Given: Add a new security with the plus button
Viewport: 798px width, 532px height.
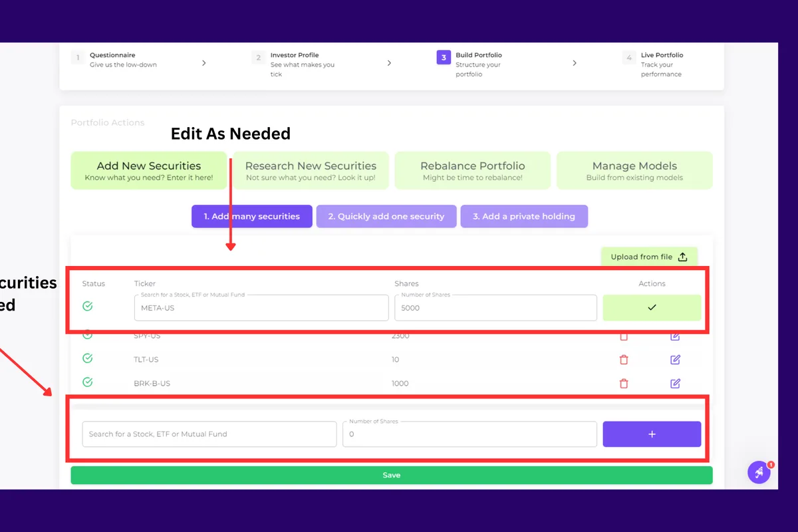Looking at the screenshot, I should coord(652,434).
